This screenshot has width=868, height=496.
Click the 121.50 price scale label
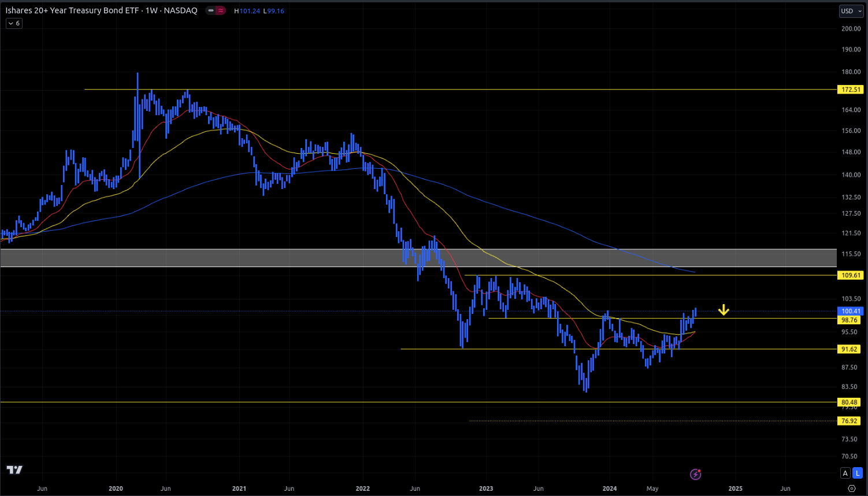point(851,233)
